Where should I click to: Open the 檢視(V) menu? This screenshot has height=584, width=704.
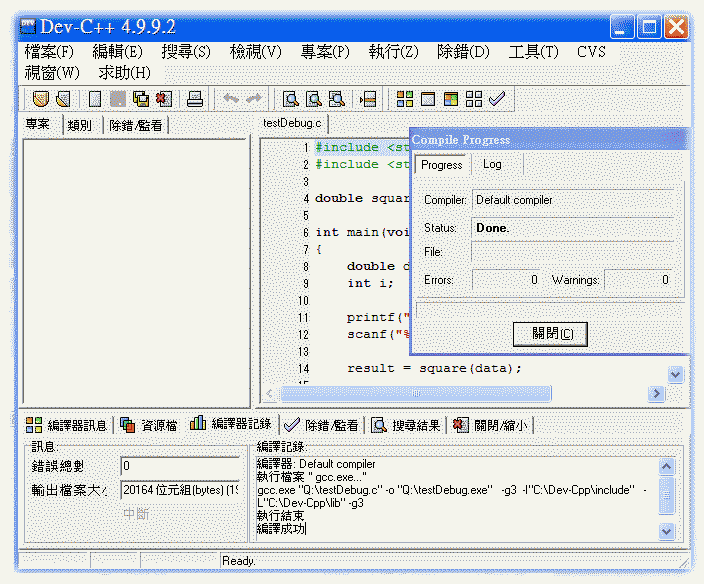point(255,52)
